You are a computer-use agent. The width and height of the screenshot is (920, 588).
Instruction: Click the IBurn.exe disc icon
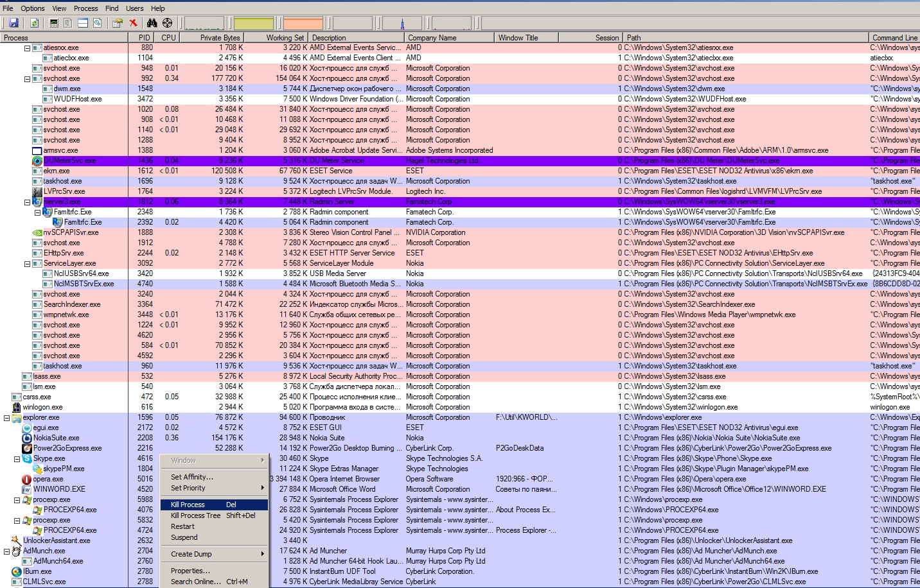(x=17, y=571)
